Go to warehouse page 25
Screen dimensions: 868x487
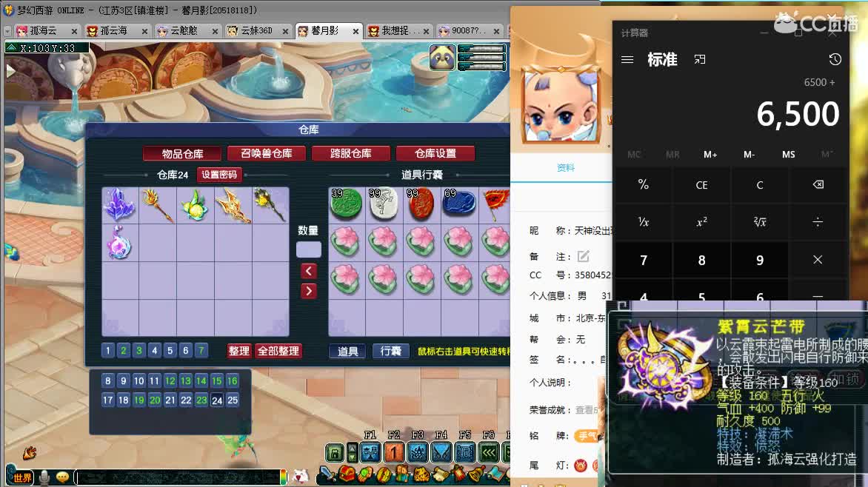pos(233,400)
